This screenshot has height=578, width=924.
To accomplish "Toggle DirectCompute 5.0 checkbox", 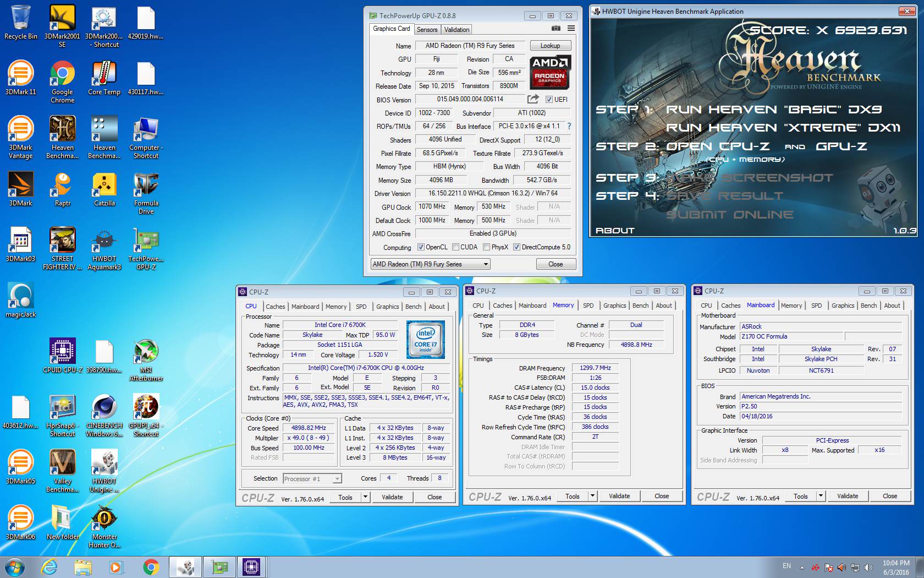I will click(516, 247).
